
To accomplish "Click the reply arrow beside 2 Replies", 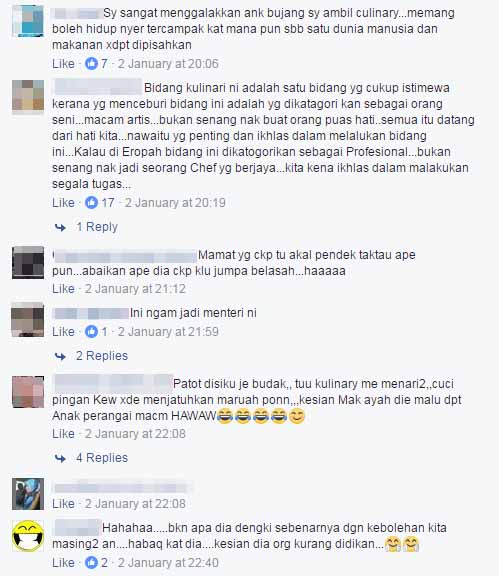I will point(60,356).
